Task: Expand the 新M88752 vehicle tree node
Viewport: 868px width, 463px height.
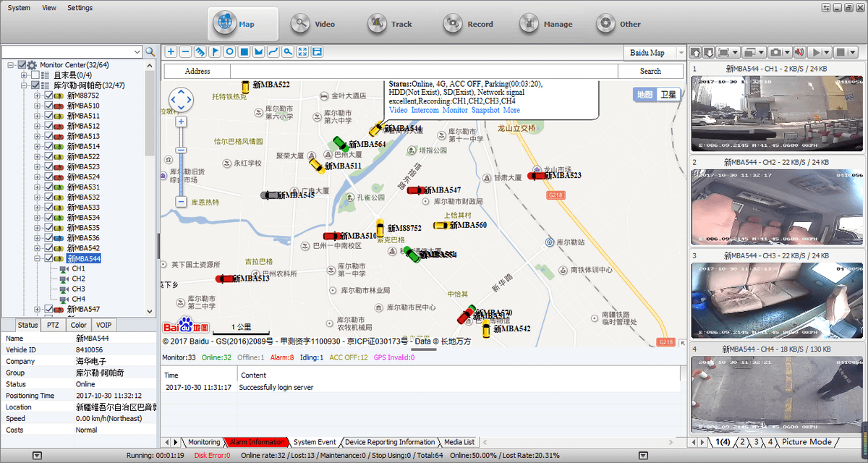Action: [37, 95]
